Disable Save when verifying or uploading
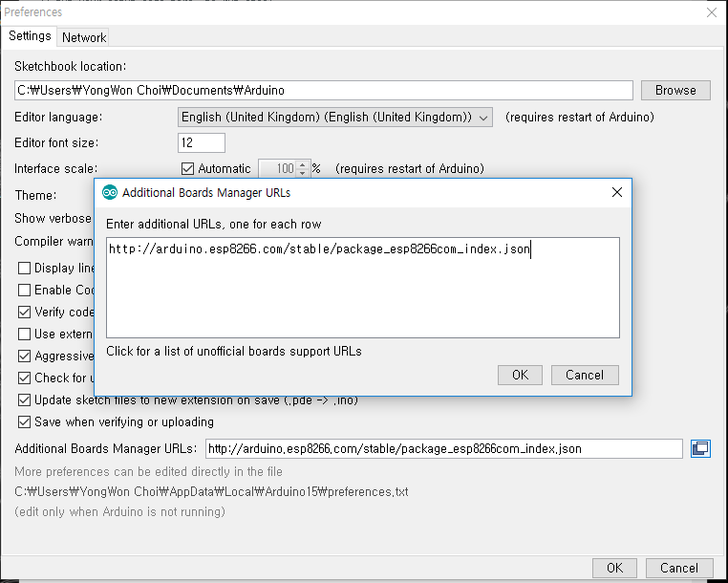Screen dimensions: 728x583 pyautogui.click(x=25, y=421)
